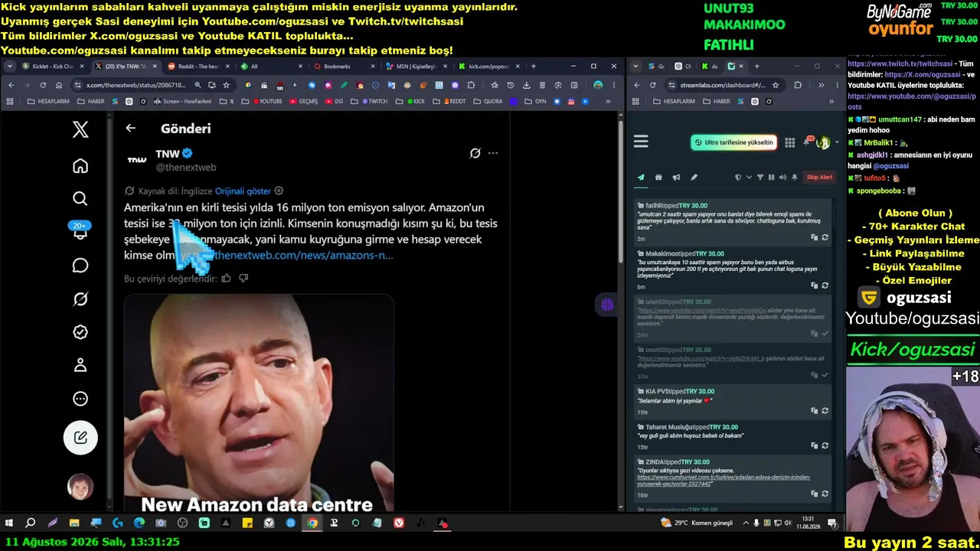Open Windows Start menu
Screen dimensions: 980x551
pos(9,523)
